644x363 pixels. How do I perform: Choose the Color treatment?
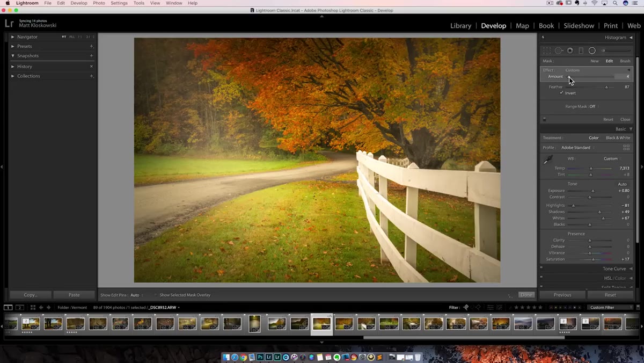pyautogui.click(x=594, y=137)
